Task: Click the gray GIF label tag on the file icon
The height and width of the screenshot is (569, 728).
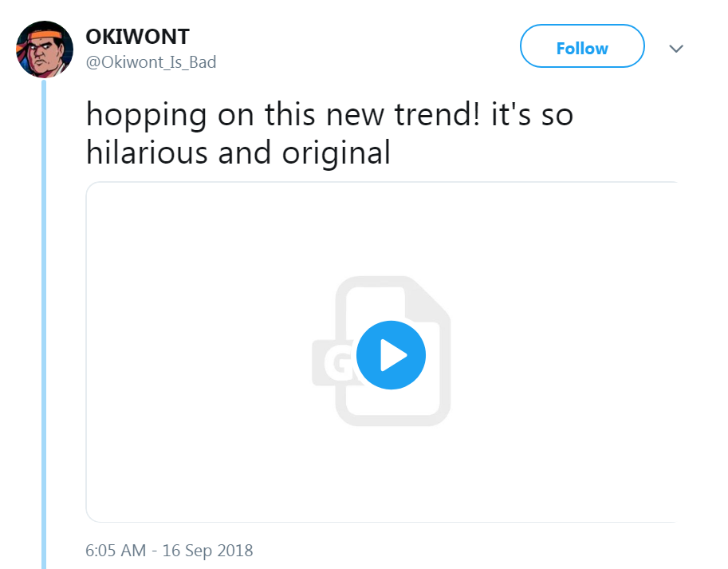Action: click(x=333, y=363)
